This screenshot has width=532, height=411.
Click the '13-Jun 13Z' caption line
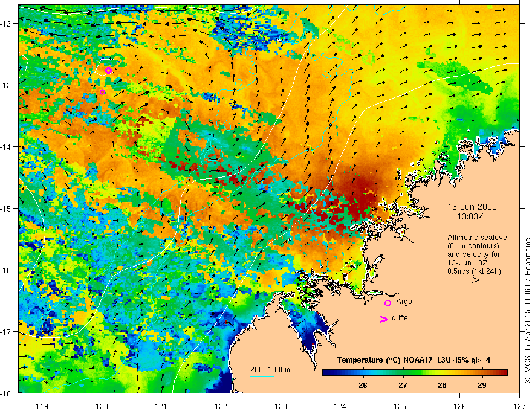pyautogui.click(x=466, y=263)
